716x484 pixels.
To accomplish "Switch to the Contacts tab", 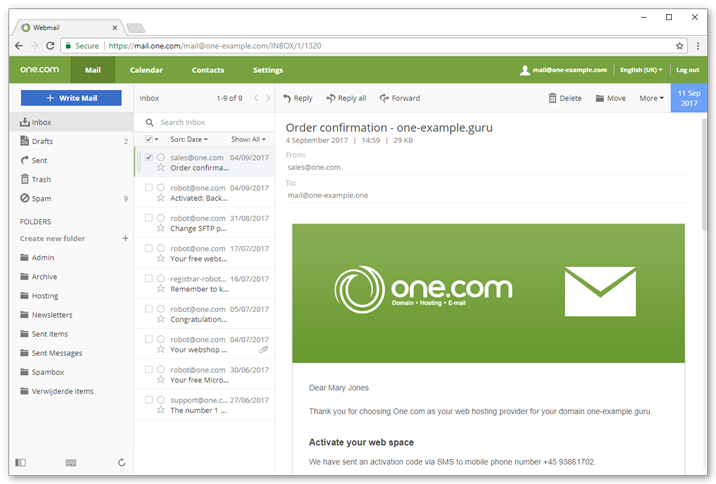I will coord(208,70).
